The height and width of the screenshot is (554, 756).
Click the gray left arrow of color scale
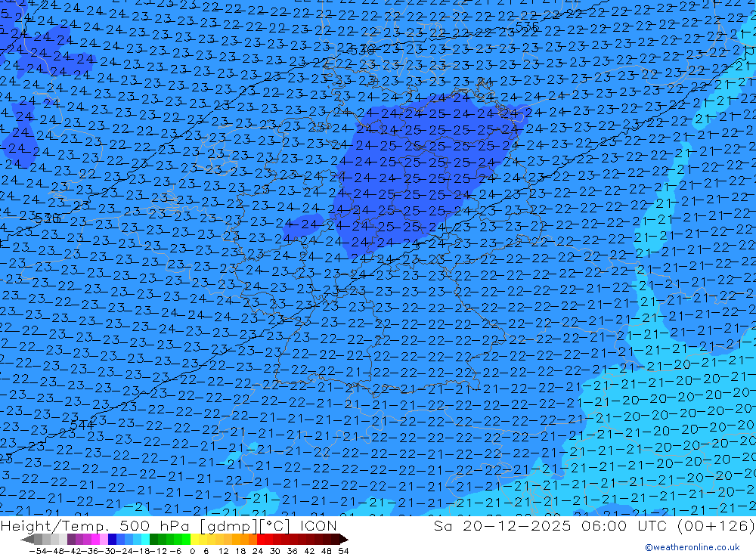(27, 540)
